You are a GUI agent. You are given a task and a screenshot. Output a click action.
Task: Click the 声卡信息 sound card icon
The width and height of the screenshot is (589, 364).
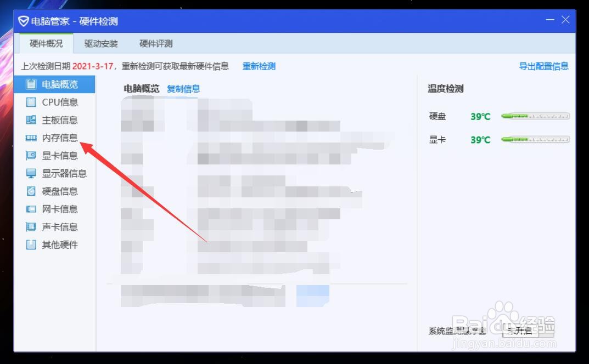click(31, 226)
